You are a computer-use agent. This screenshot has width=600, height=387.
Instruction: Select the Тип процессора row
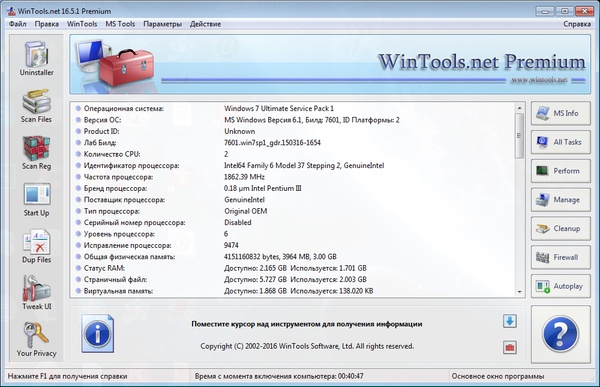293,211
